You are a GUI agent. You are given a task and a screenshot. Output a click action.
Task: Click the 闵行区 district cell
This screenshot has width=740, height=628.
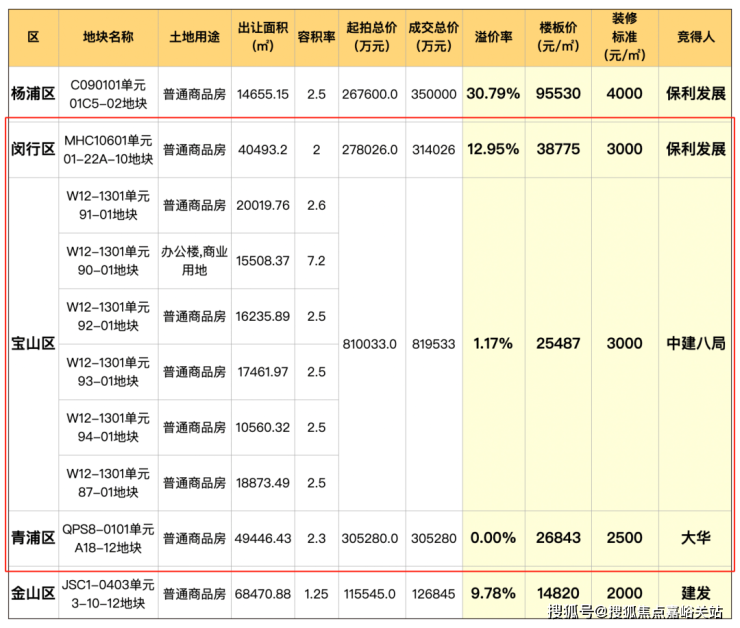(x=32, y=149)
